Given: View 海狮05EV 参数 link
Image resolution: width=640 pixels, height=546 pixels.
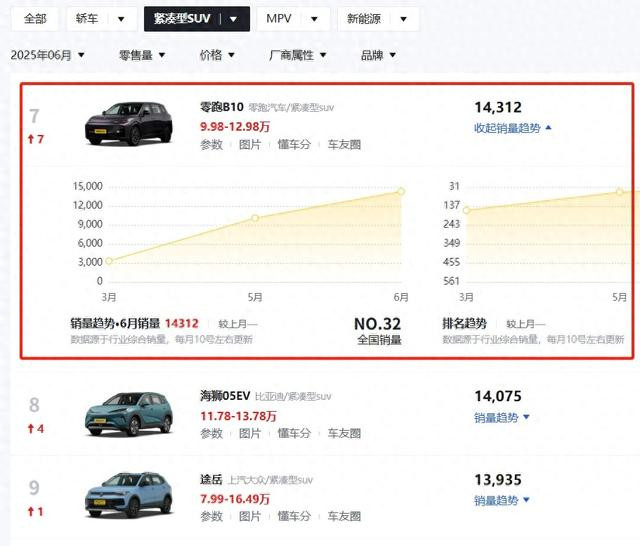Looking at the screenshot, I should point(211,433).
